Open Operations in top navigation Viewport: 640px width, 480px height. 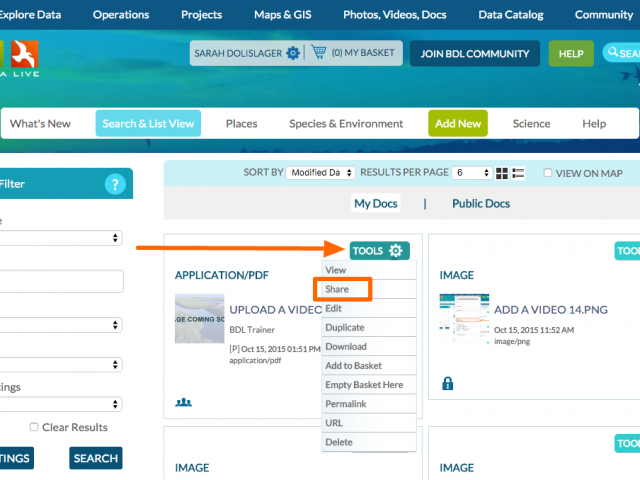pos(121,15)
